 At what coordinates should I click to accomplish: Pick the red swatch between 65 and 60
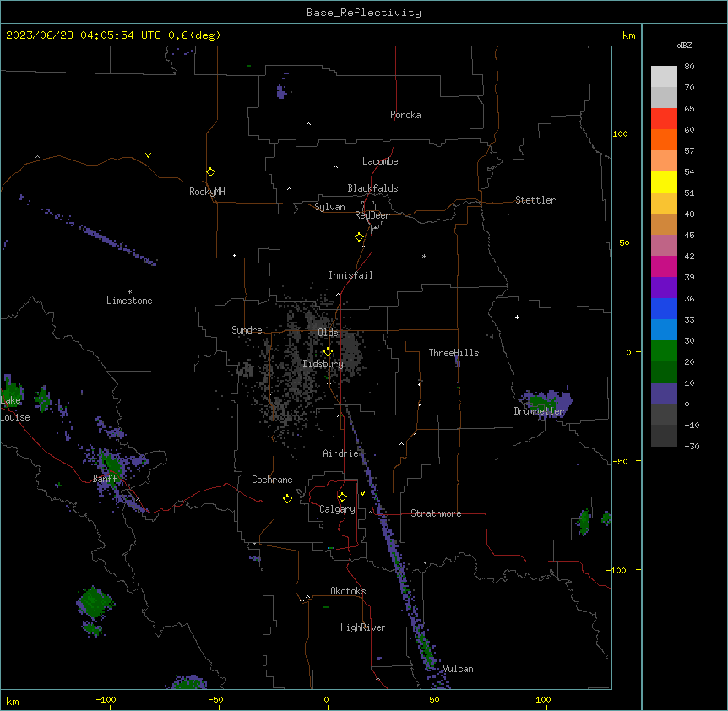(x=664, y=119)
